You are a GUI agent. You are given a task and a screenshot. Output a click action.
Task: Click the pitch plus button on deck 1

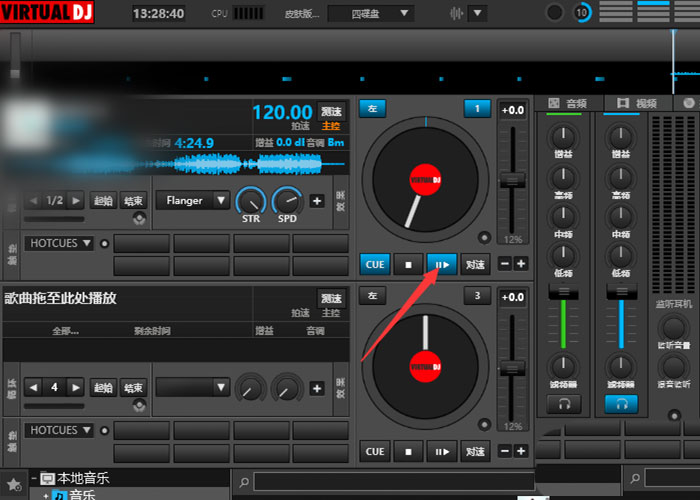tap(521, 264)
